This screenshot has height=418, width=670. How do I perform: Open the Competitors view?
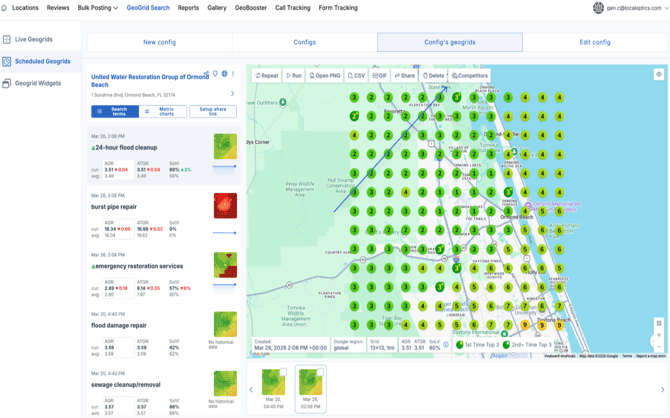pos(470,76)
